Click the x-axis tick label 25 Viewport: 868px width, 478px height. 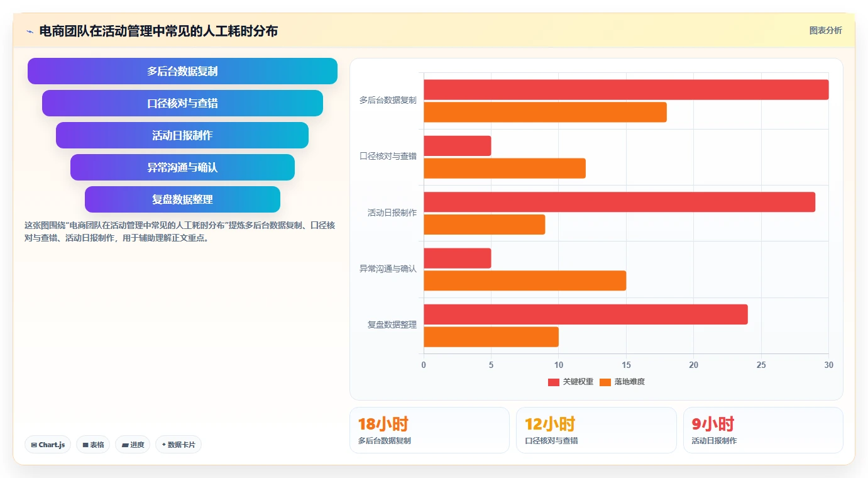(x=761, y=365)
